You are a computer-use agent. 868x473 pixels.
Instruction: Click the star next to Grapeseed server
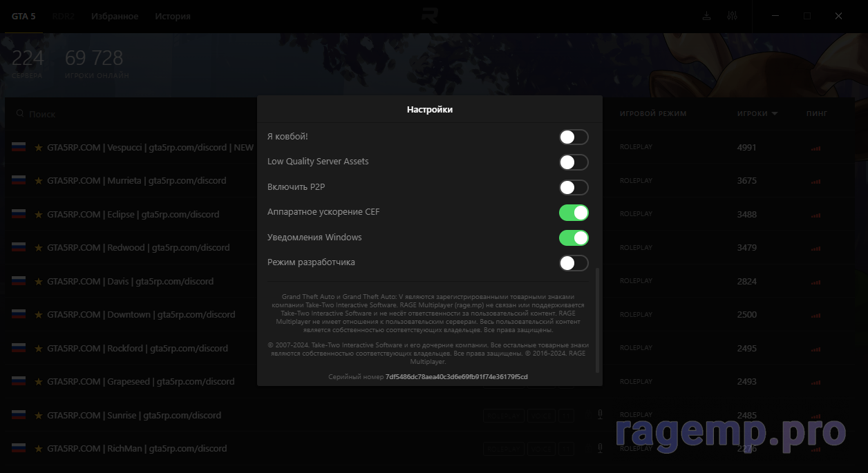click(39, 382)
